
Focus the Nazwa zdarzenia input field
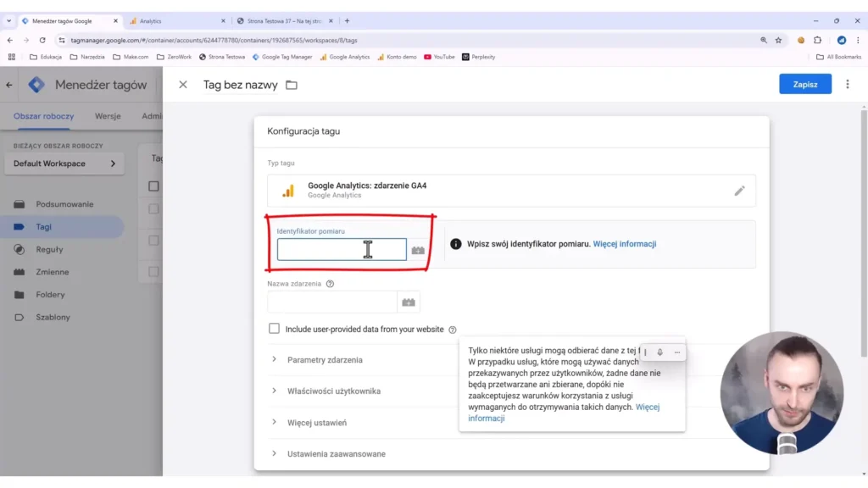332,302
